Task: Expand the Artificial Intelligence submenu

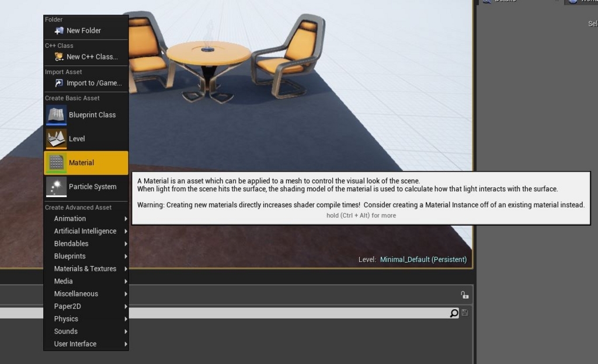Action: [86, 231]
